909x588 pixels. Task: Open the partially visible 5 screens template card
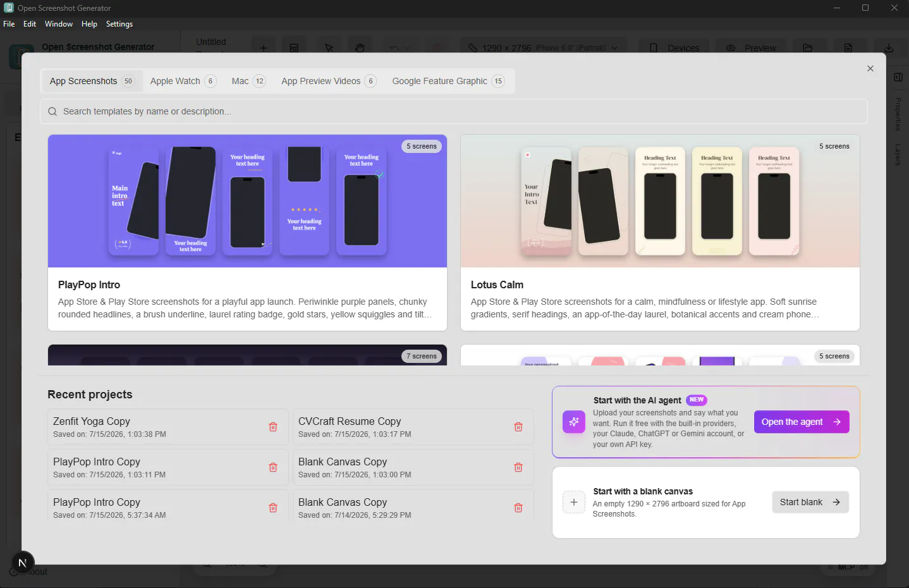point(660,355)
